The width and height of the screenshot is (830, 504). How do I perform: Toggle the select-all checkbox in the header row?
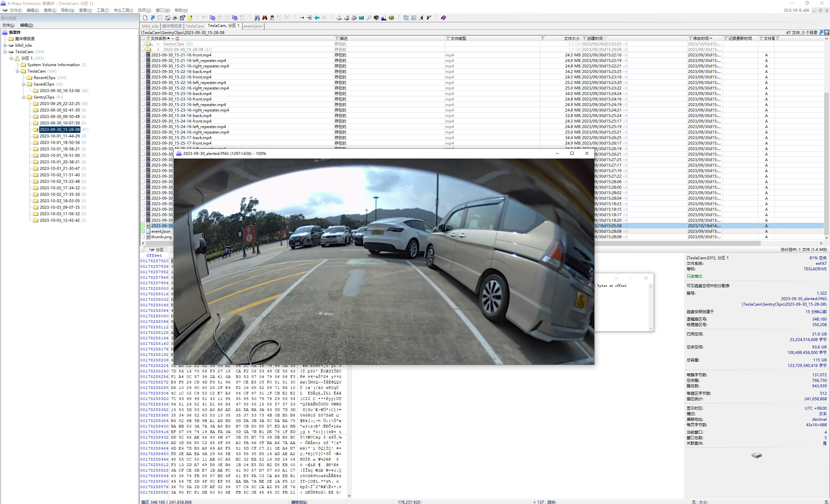pyautogui.click(x=143, y=38)
